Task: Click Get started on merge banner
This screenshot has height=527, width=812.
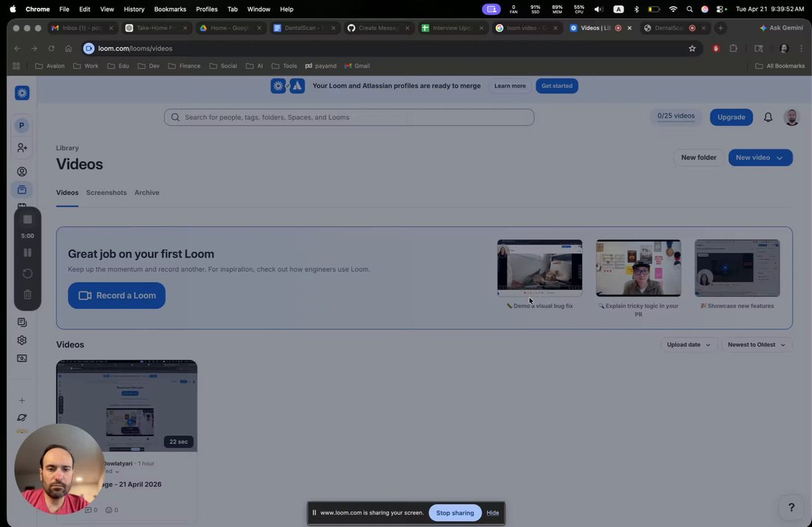Action: point(556,86)
